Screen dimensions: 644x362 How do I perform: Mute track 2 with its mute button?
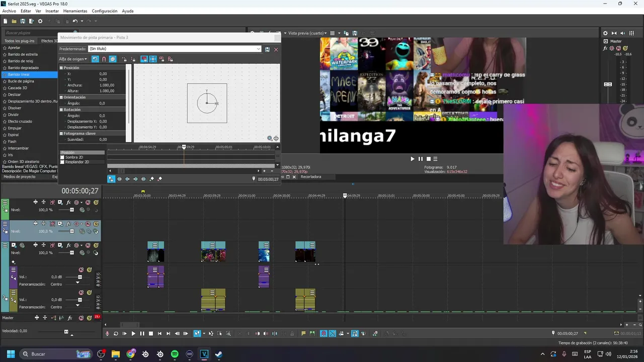[x=88, y=224]
